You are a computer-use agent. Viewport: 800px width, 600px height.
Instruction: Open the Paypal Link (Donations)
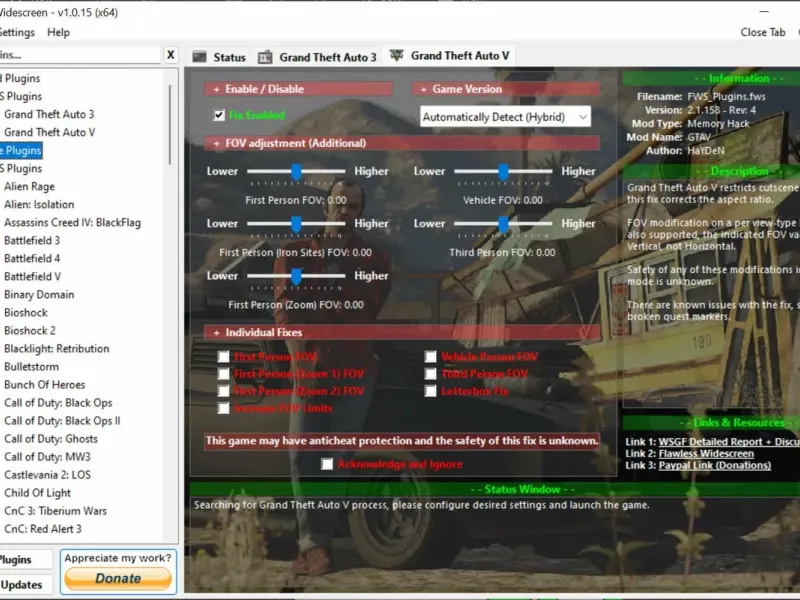pos(715,465)
